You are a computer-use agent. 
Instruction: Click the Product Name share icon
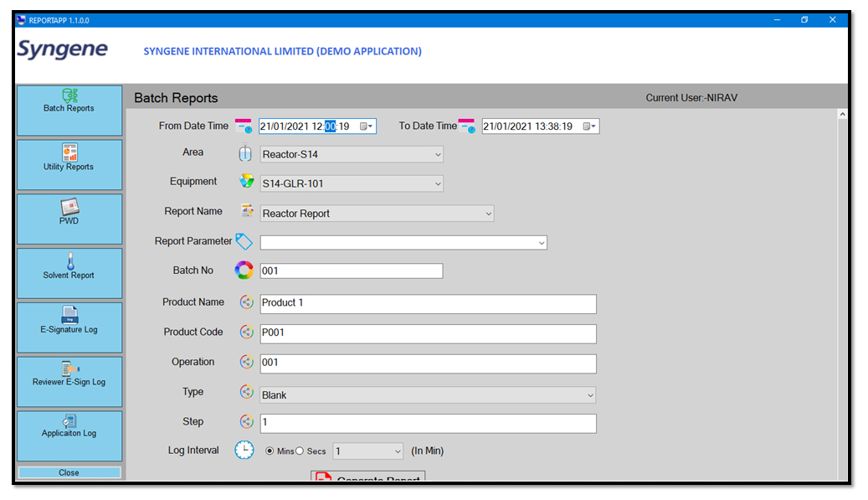[x=246, y=302]
